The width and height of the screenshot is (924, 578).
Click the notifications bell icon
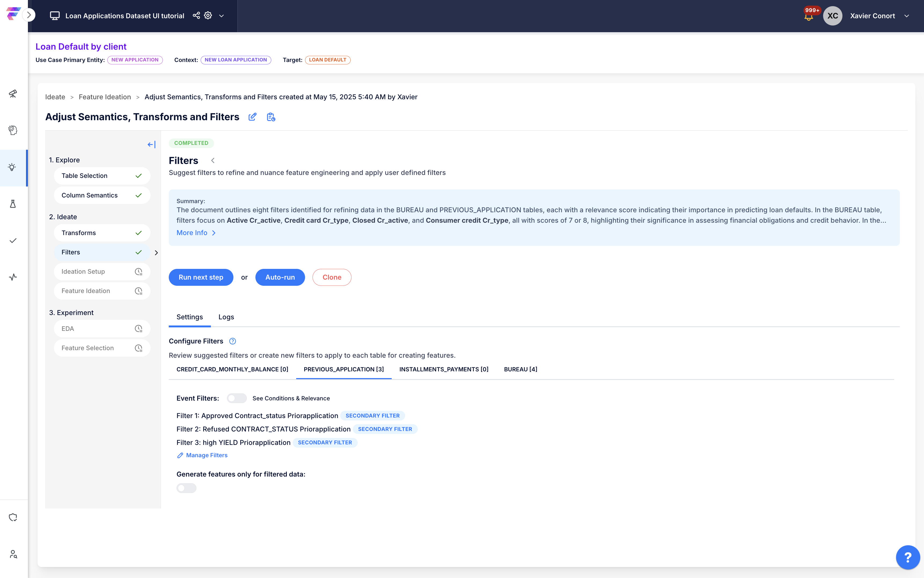tap(808, 17)
